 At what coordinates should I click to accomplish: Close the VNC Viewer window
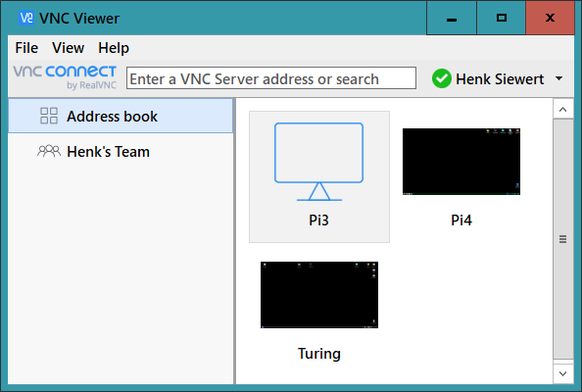(550, 18)
